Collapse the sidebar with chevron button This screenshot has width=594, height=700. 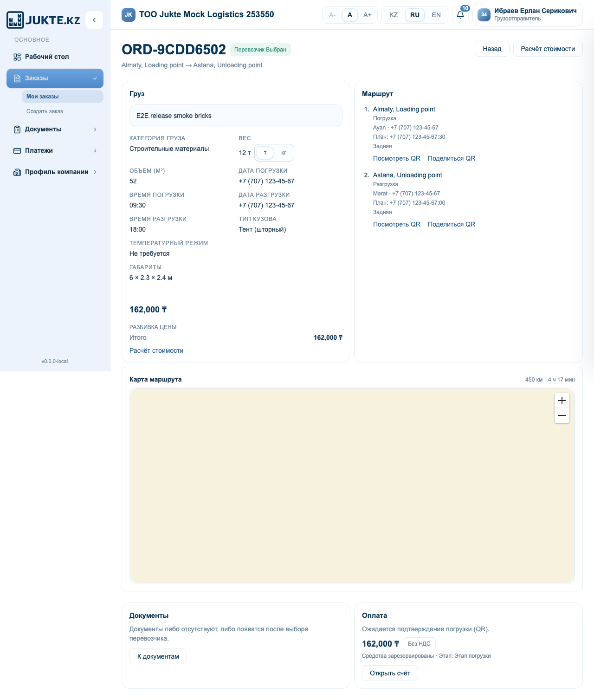(94, 20)
